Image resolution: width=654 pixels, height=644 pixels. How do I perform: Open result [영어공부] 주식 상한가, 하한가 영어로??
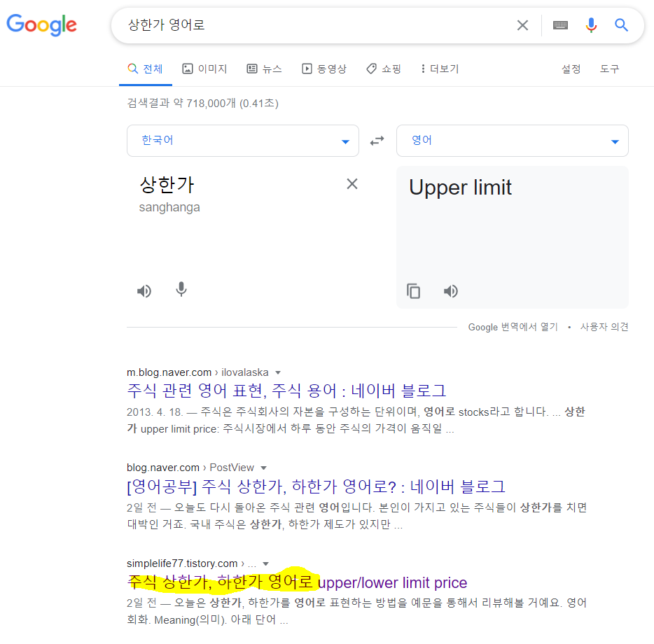tap(316, 486)
